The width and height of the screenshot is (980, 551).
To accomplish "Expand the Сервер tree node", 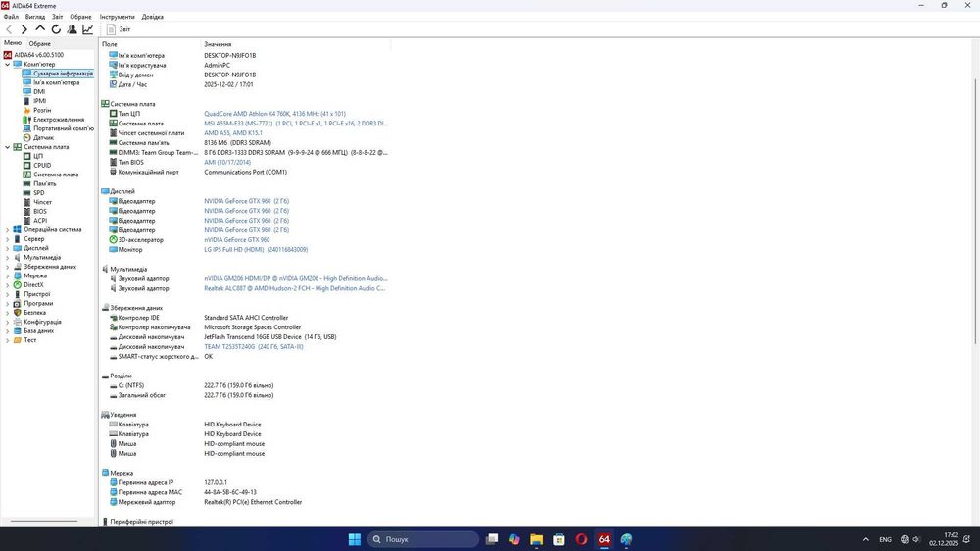I will [8, 239].
